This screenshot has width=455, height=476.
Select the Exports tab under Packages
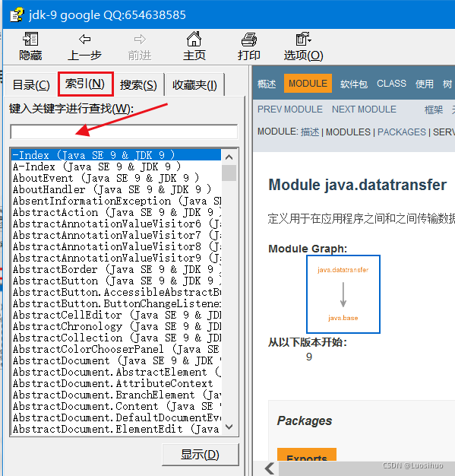click(x=307, y=455)
